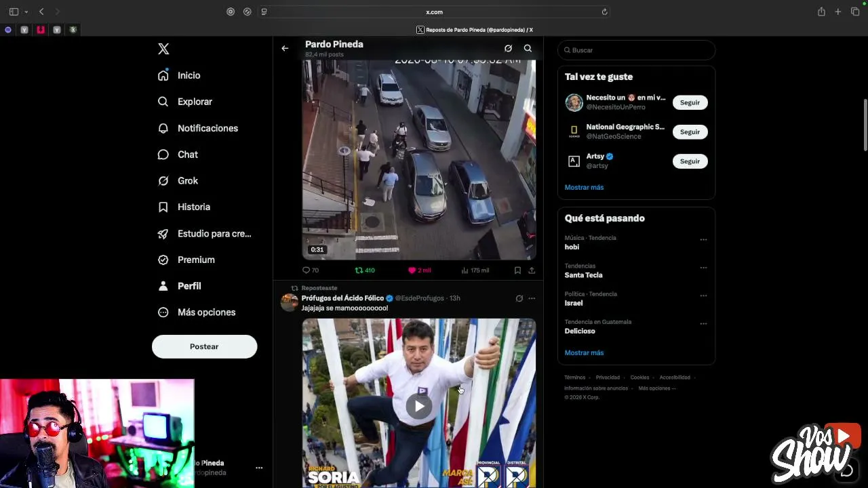This screenshot has width=868, height=488.
Task: Expand Más opciones in the footer
Action: coord(656,388)
